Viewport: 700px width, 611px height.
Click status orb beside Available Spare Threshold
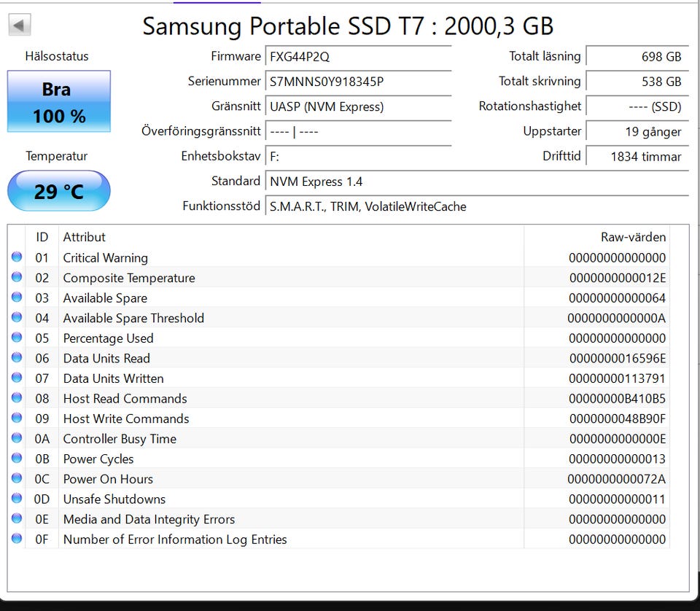[17, 318]
